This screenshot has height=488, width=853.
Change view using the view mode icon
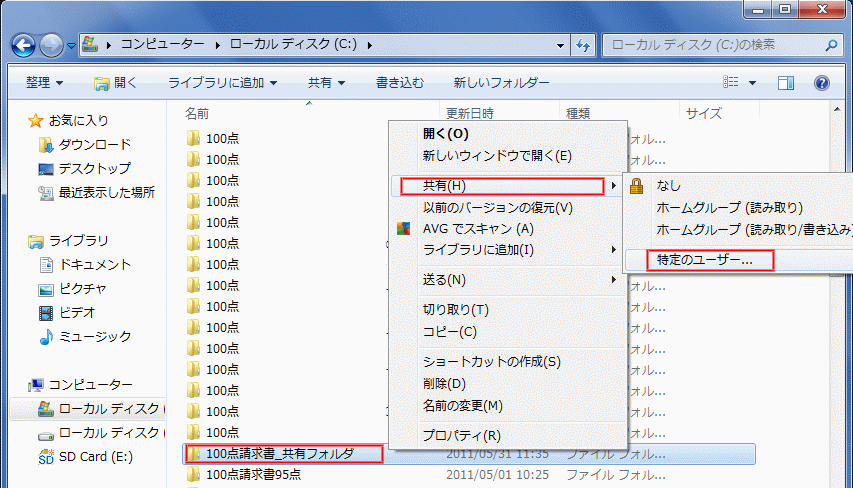coord(731,82)
